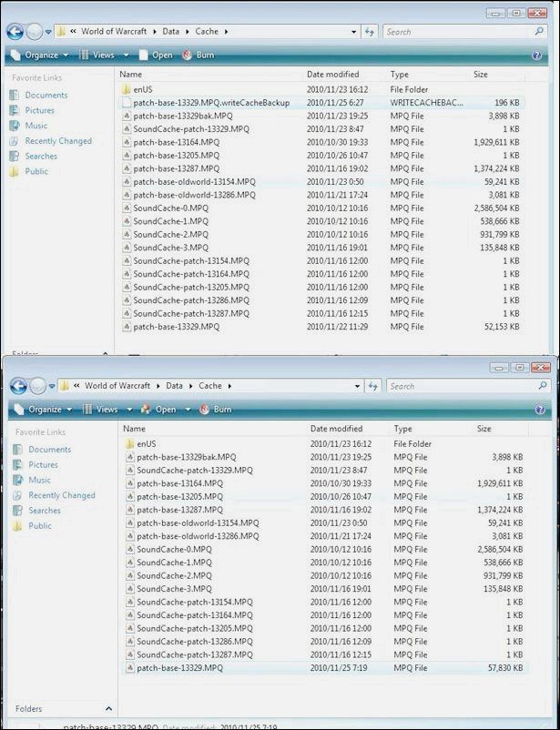
Task: Open Data breadcrumb arrow in bottom window
Action: [191, 386]
